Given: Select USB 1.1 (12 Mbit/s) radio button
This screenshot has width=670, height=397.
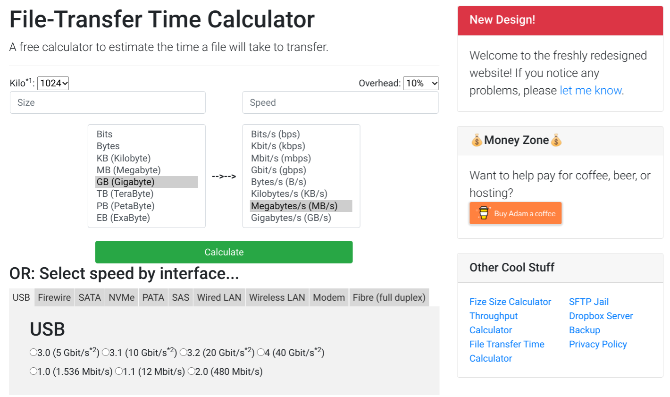Looking at the screenshot, I should click(x=119, y=371).
